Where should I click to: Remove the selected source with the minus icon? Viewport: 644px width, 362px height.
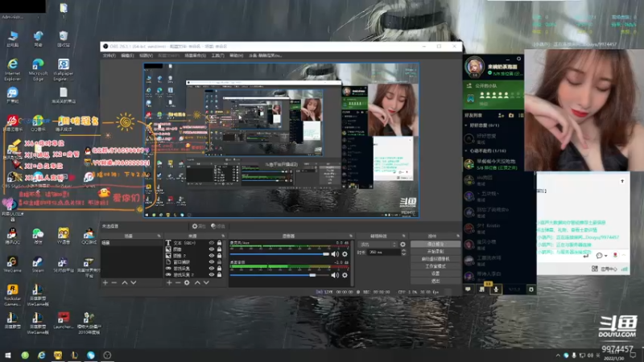click(178, 283)
